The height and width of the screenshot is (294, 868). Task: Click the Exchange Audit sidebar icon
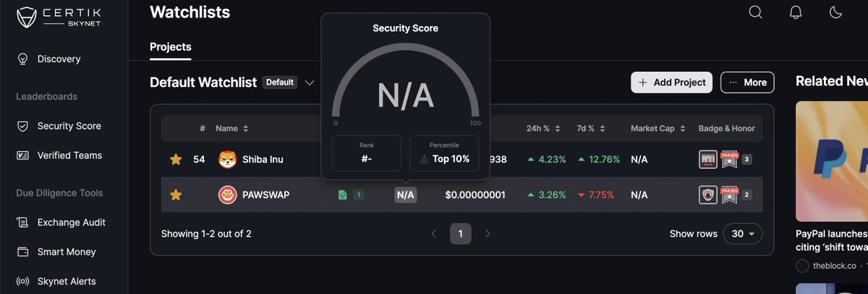[22, 222]
